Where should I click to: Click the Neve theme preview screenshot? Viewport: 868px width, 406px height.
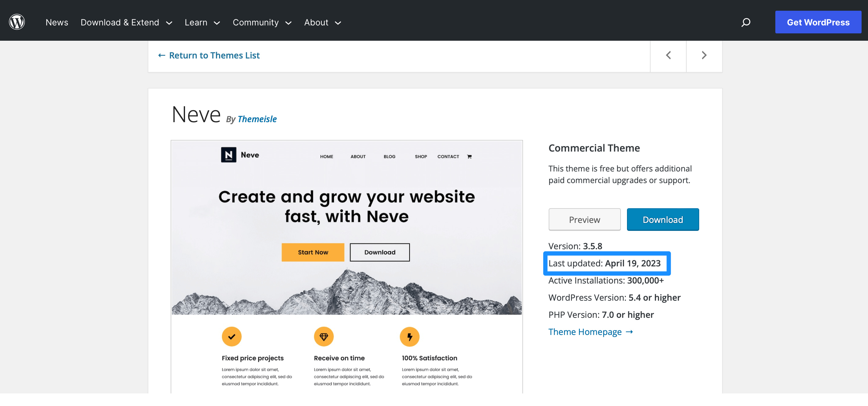(347, 236)
